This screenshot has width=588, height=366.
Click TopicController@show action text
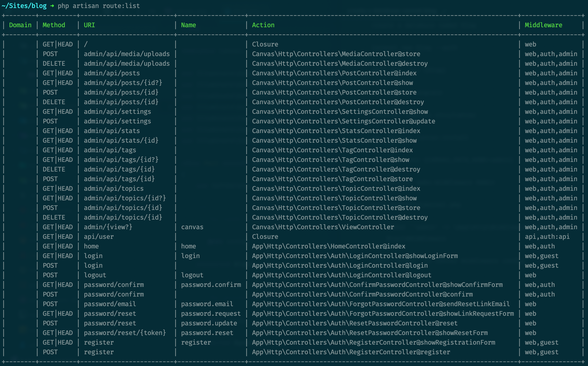tap(334, 198)
